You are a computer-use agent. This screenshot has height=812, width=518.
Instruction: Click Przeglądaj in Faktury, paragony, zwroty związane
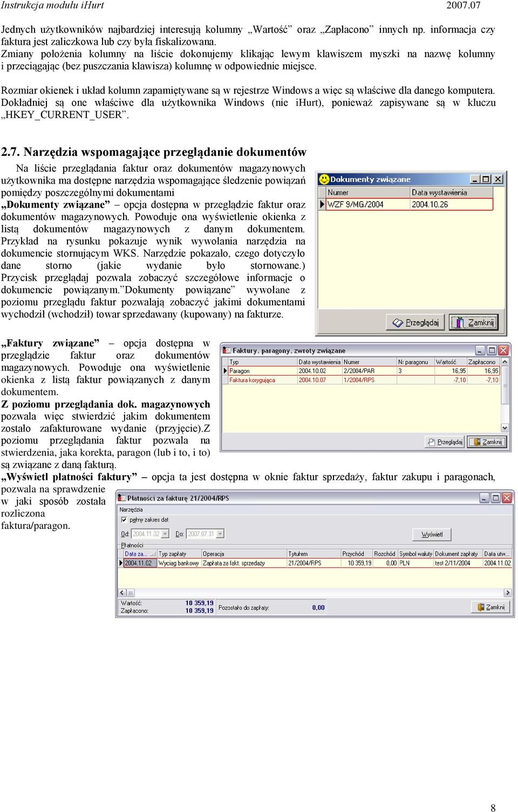(445, 442)
